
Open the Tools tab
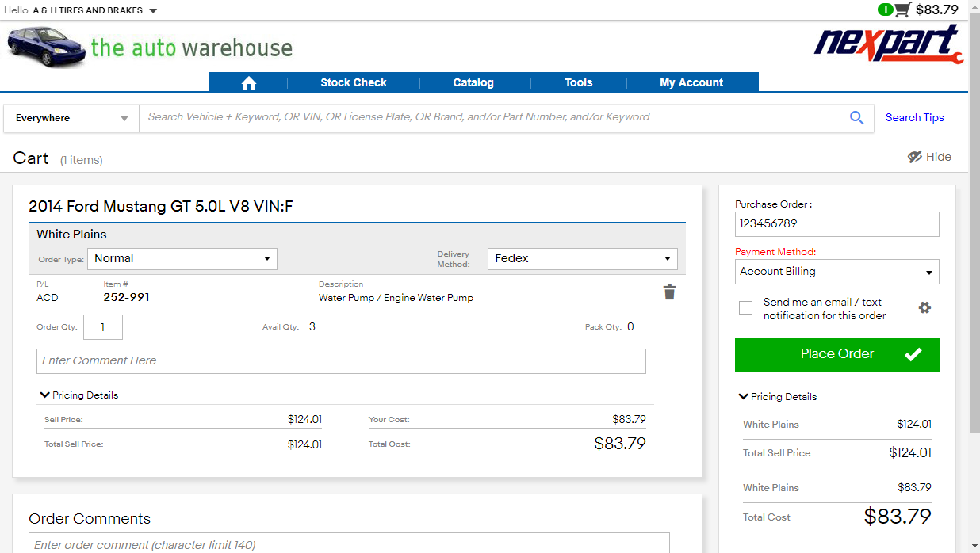coord(579,82)
